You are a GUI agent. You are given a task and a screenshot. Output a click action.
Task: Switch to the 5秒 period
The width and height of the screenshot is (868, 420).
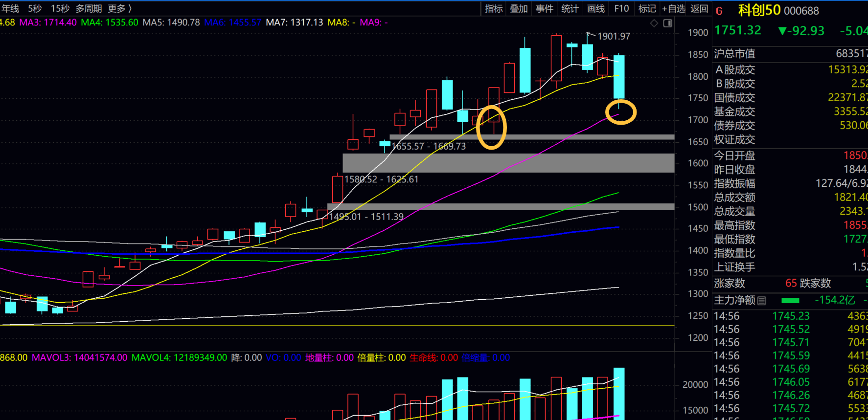click(35, 8)
